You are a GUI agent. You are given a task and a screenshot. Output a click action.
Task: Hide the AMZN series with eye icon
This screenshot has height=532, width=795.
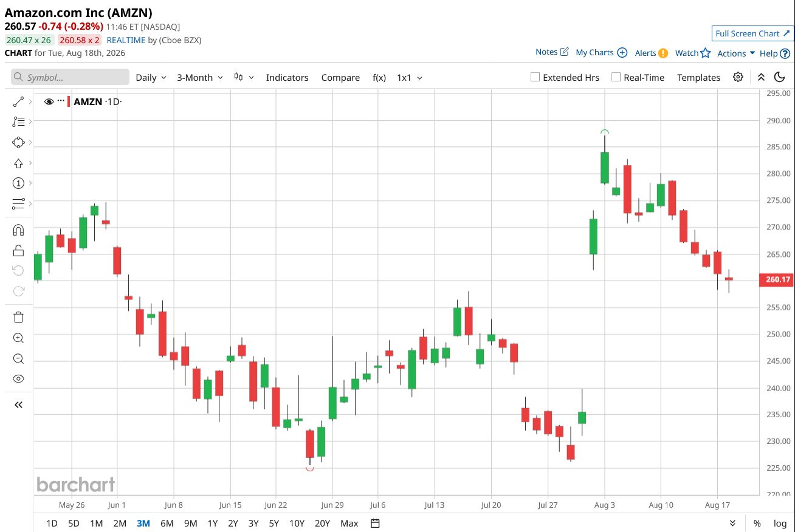click(x=49, y=101)
